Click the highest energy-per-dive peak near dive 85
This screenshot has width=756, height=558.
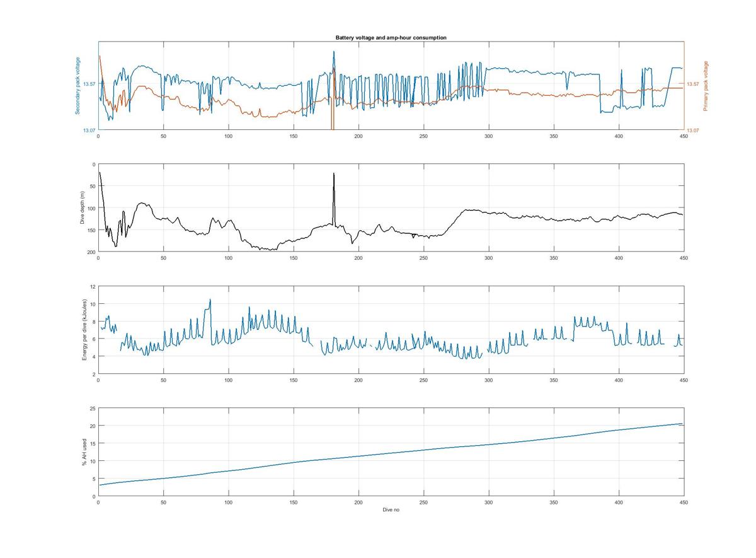(210, 299)
